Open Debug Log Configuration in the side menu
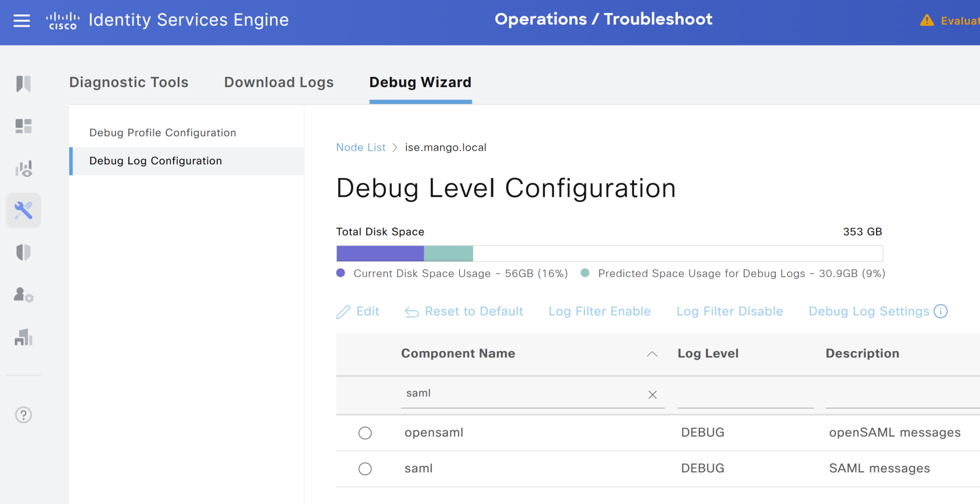Viewport: 980px width, 504px height. coord(187,161)
